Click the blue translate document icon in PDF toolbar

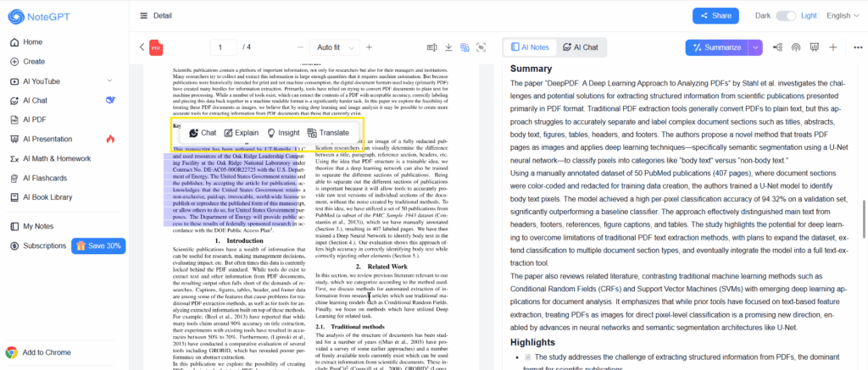[x=465, y=47]
